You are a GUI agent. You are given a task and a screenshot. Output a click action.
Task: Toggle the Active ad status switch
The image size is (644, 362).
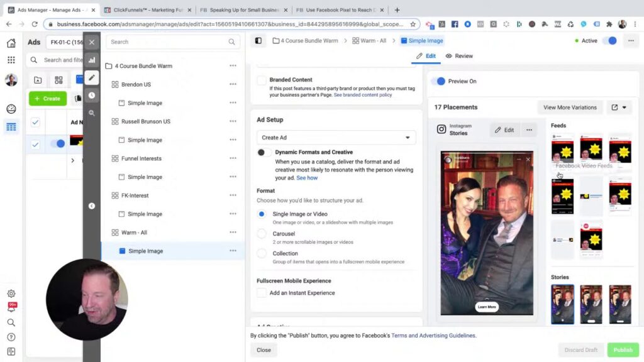tap(609, 41)
